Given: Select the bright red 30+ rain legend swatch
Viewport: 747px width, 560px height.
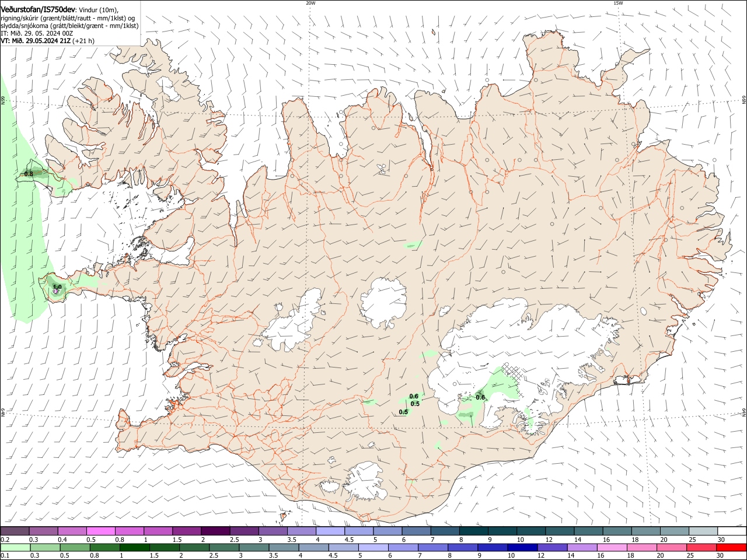Looking at the screenshot, I should pyautogui.click(x=731, y=548).
